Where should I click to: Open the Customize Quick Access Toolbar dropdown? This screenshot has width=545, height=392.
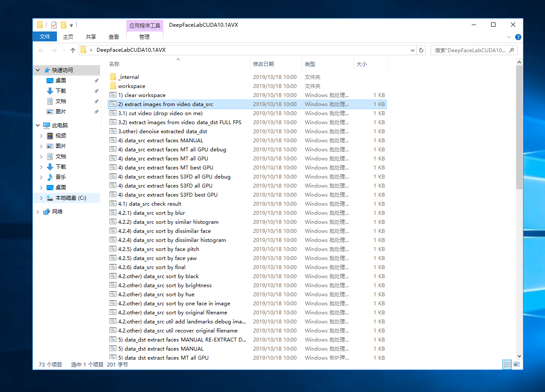coord(72,25)
